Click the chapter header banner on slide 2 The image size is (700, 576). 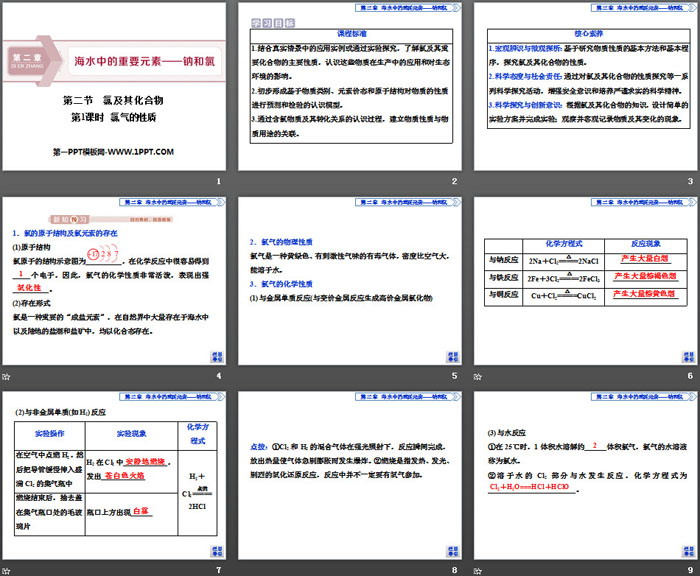[408, 8]
